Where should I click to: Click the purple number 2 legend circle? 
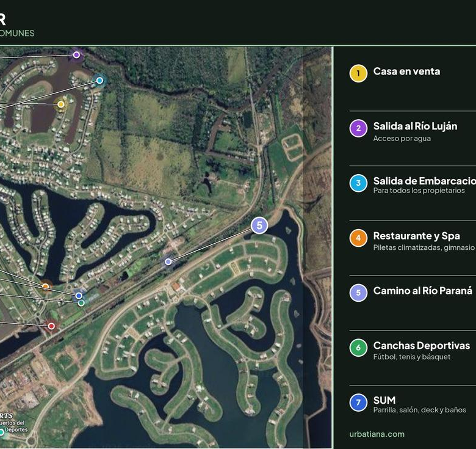click(358, 128)
